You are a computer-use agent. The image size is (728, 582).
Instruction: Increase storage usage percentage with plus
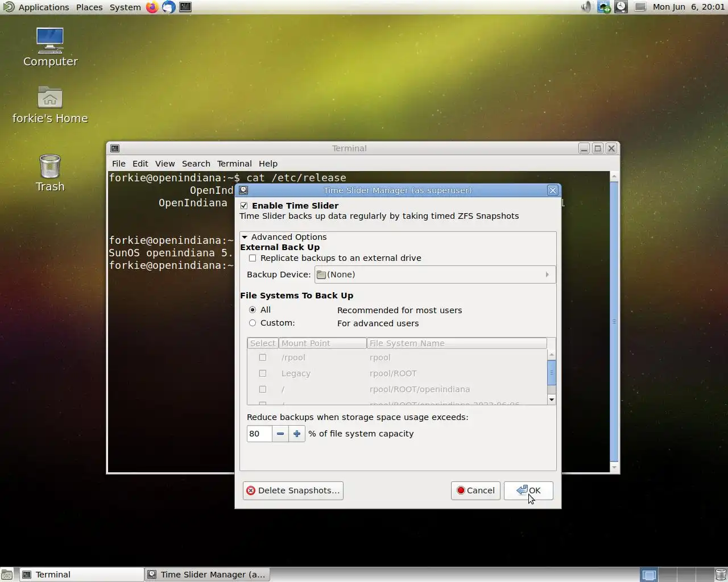[x=297, y=434]
